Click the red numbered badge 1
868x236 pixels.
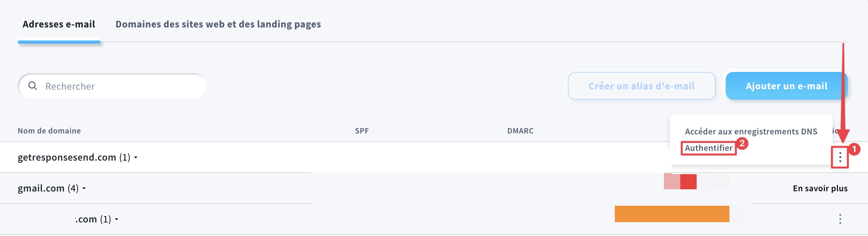[x=854, y=149]
